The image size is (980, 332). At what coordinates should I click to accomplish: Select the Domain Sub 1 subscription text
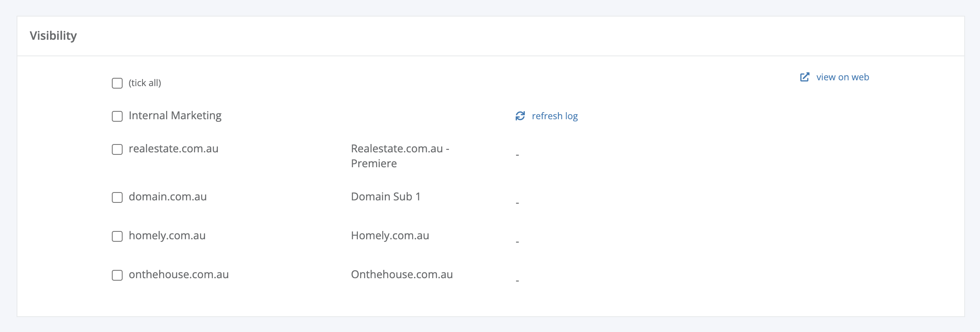[x=386, y=197]
